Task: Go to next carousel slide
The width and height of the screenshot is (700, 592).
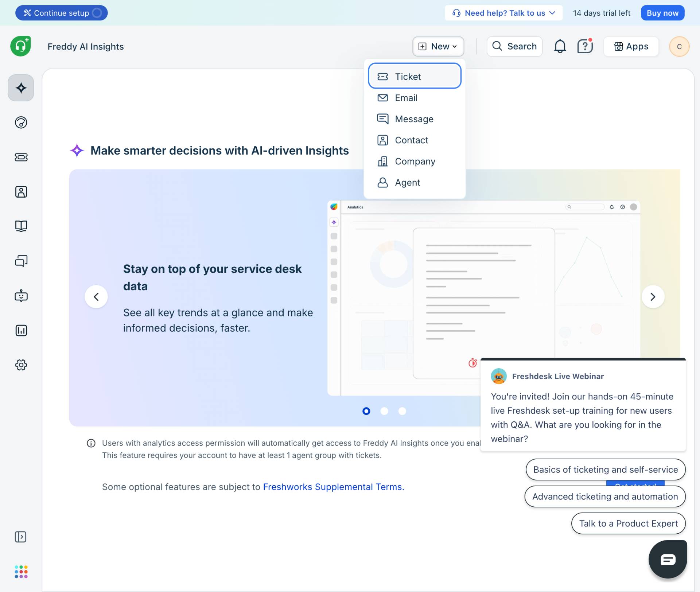Action: (x=653, y=297)
